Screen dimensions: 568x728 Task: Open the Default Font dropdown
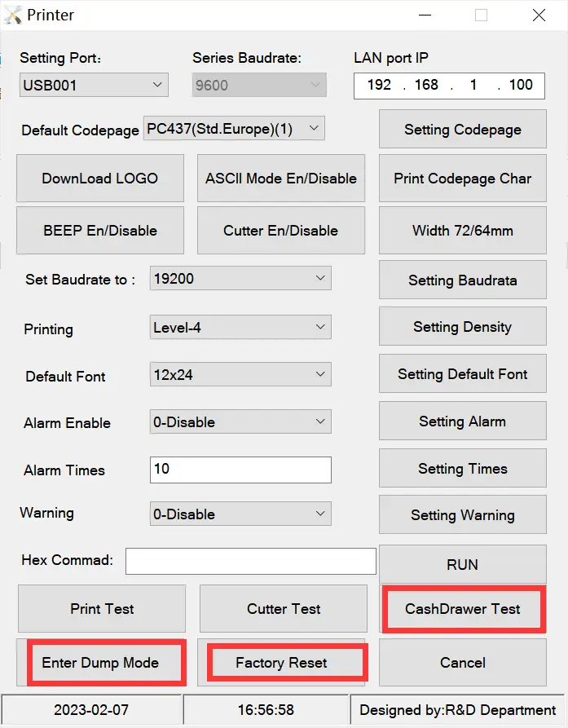(x=240, y=375)
